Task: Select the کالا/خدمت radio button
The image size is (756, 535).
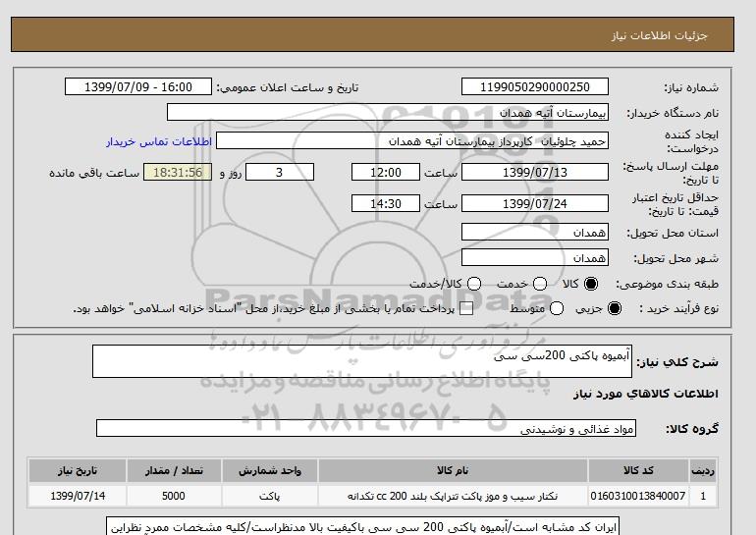Action: (x=474, y=284)
